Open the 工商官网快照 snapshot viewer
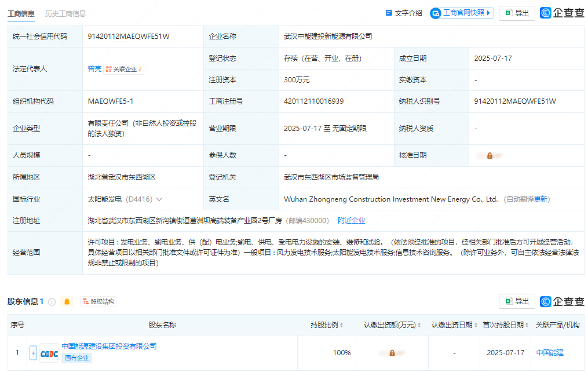The image size is (588, 372). [x=461, y=13]
